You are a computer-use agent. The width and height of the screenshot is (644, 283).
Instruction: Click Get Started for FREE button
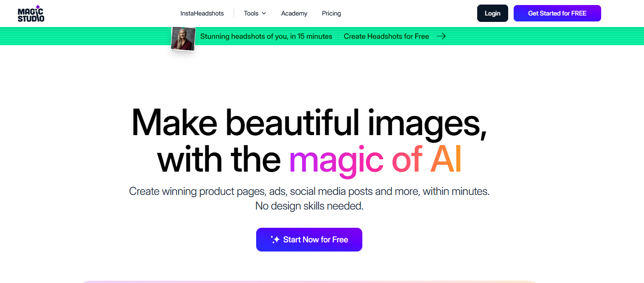tap(557, 13)
